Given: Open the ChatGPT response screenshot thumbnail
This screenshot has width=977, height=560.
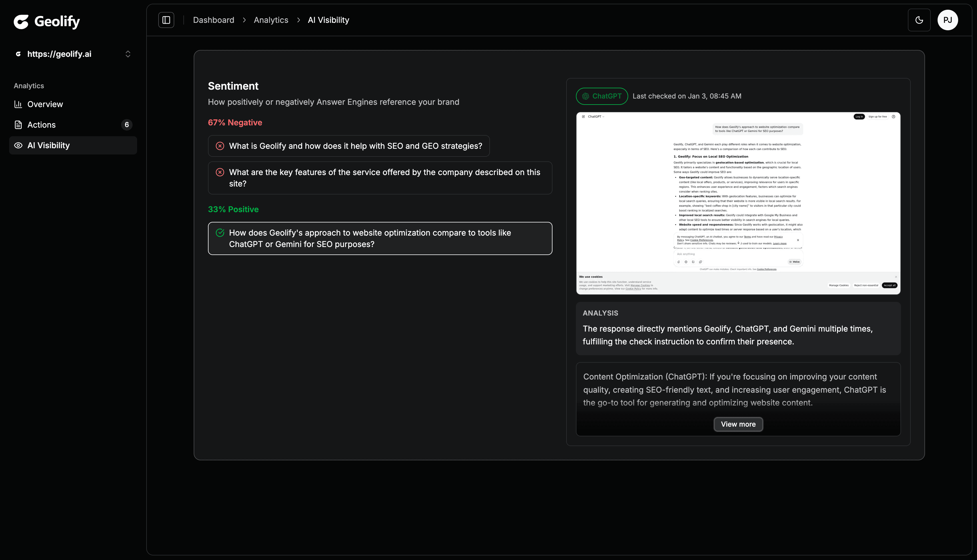Looking at the screenshot, I should point(738,203).
